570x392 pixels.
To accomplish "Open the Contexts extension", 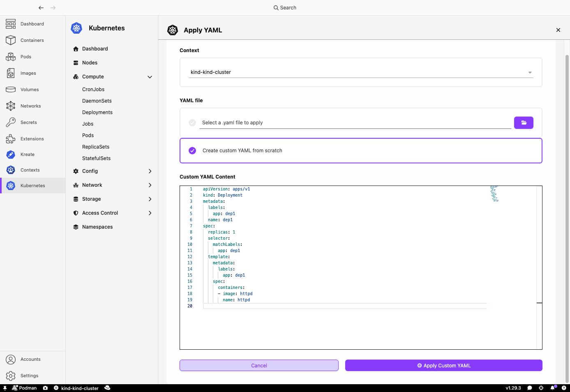I will coord(32,170).
